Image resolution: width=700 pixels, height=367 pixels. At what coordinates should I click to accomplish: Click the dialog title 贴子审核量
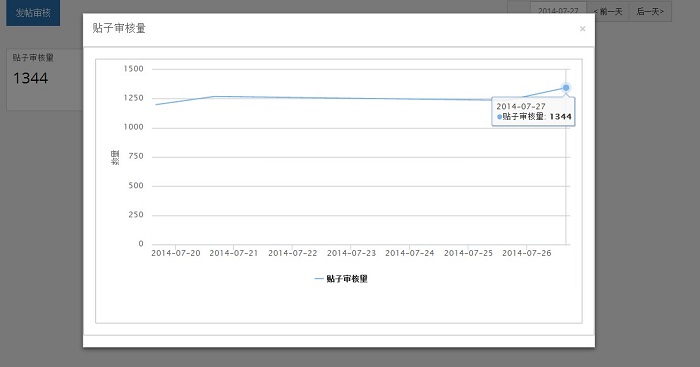[x=119, y=28]
